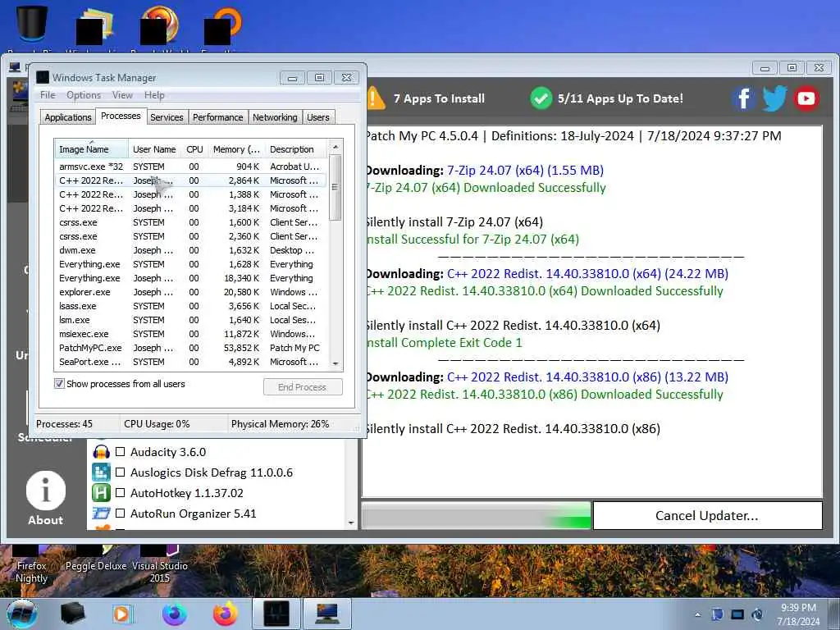This screenshot has height=630, width=840.
Task: Sort processes by Image Name column
Action: pyautogui.click(x=91, y=149)
